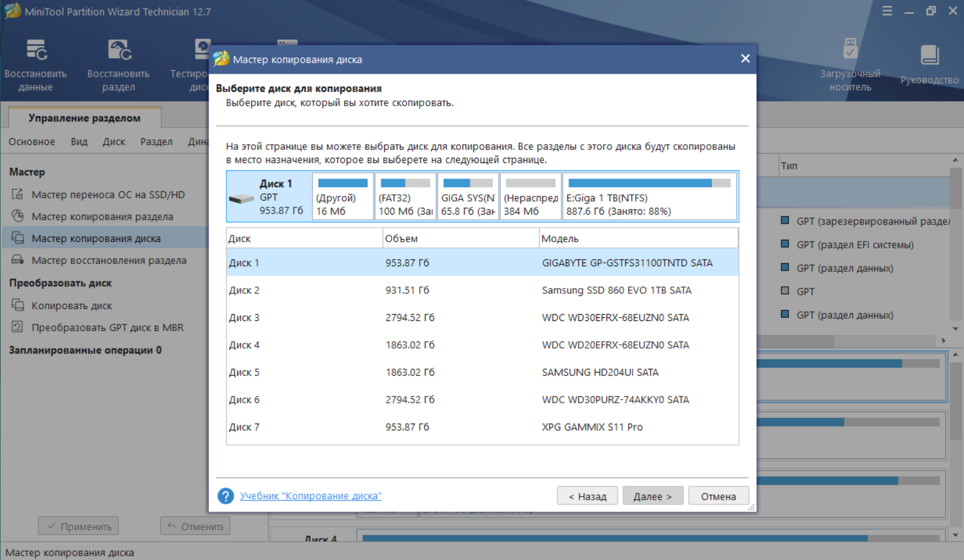
Task: Click GPT (зарезервированный раздел) entry
Action: (x=873, y=221)
